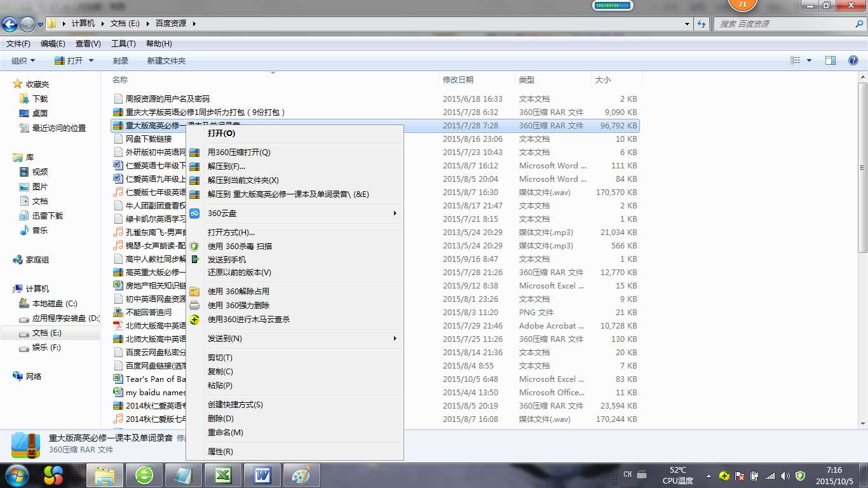Sort by the 名称 column header
The image size is (868, 488).
[x=273, y=79]
